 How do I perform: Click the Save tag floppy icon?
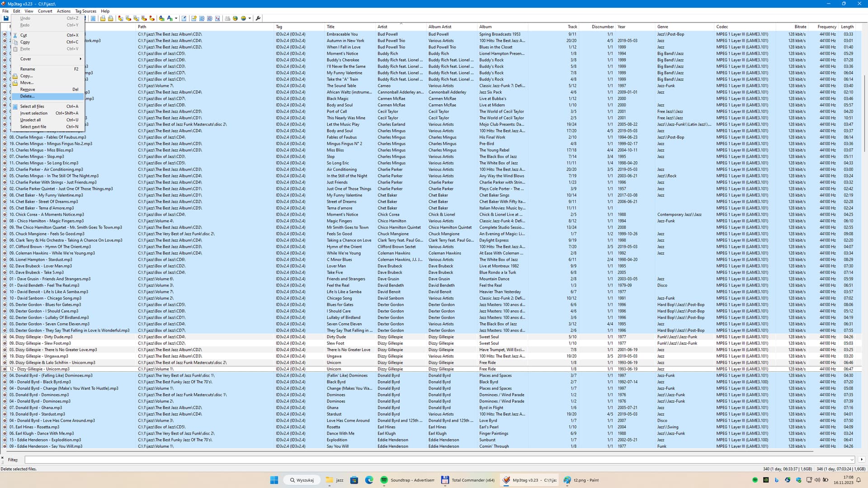(6, 19)
